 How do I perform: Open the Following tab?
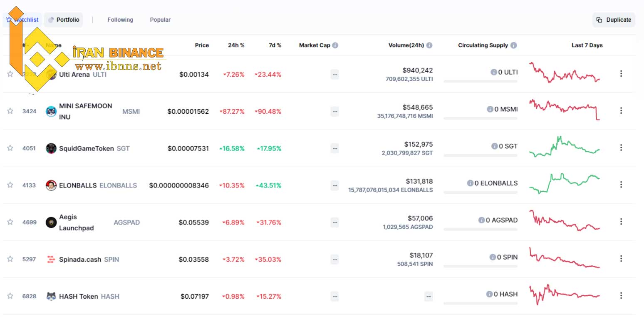(x=120, y=20)
